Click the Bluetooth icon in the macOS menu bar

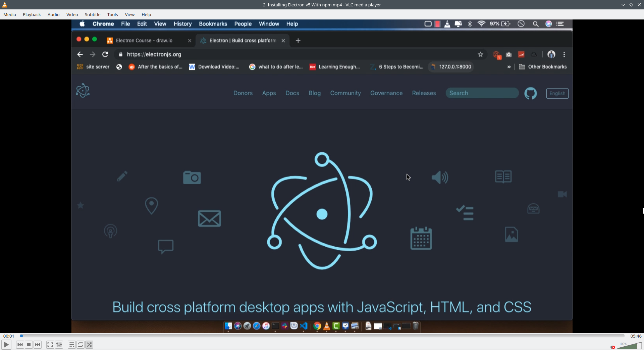[x=470, y=24]
